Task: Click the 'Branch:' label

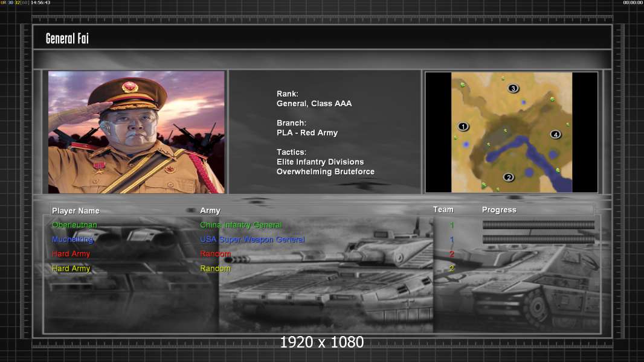Action: tap(291, 123)
